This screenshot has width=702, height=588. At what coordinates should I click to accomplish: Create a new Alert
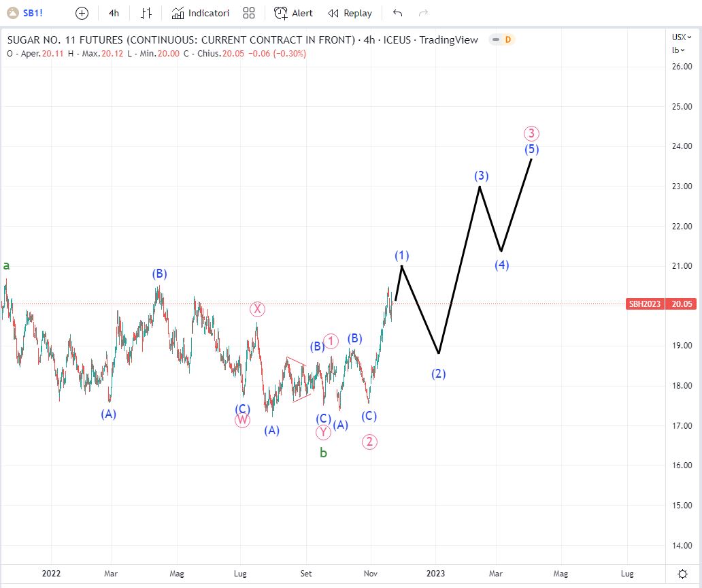click(x=293, y=14)
